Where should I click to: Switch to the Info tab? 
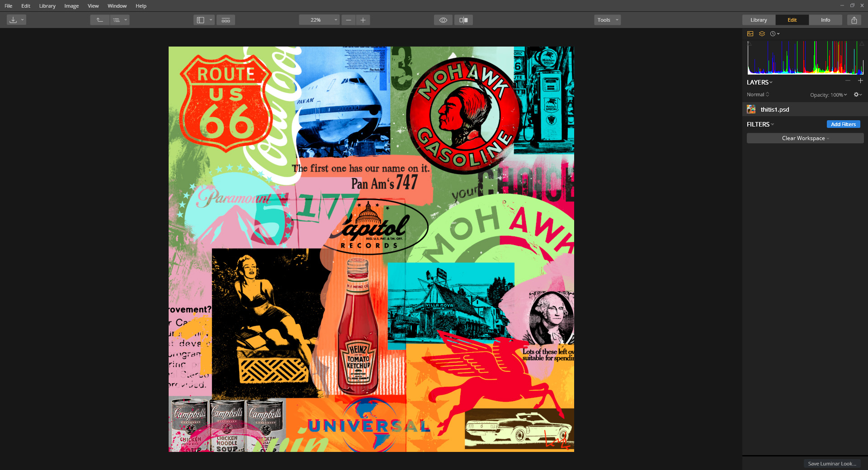pos(826,20)
